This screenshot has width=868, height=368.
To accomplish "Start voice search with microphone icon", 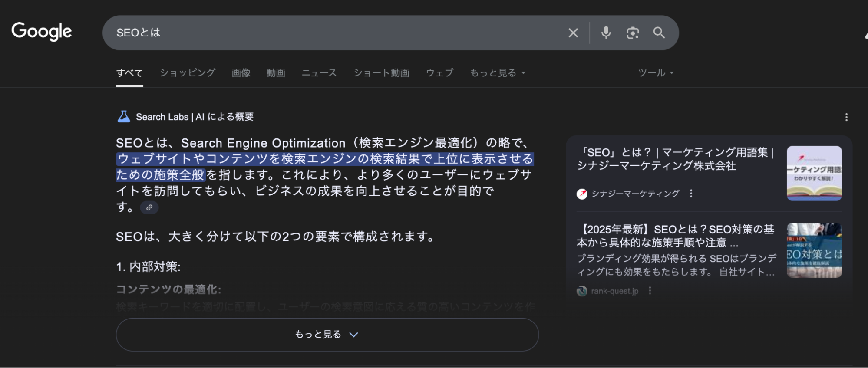I will [x=606, y=33].
